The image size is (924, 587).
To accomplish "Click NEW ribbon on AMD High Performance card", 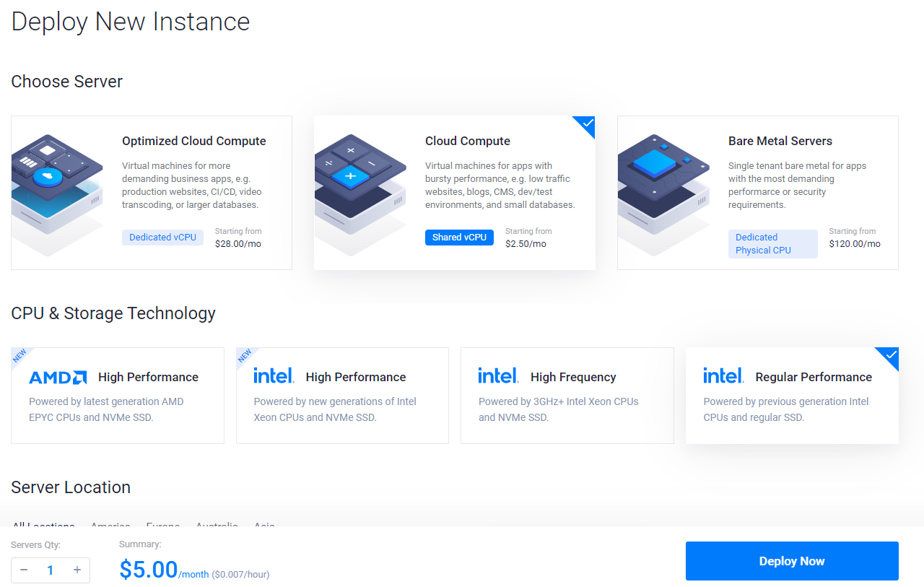I will coord(19,355).
